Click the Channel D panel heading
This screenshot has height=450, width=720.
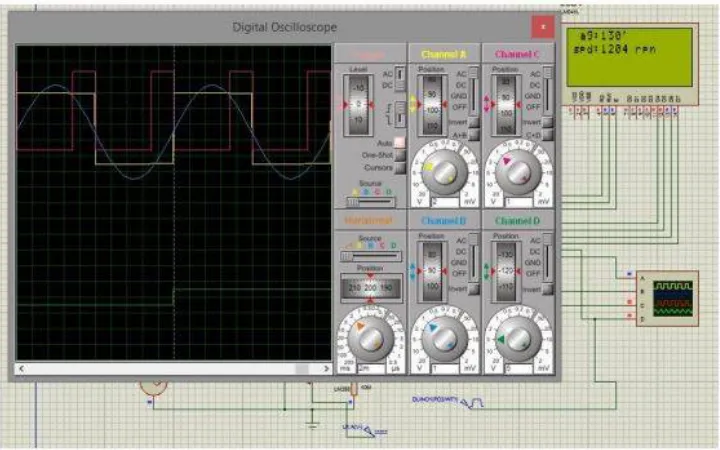tap(518, 221)
